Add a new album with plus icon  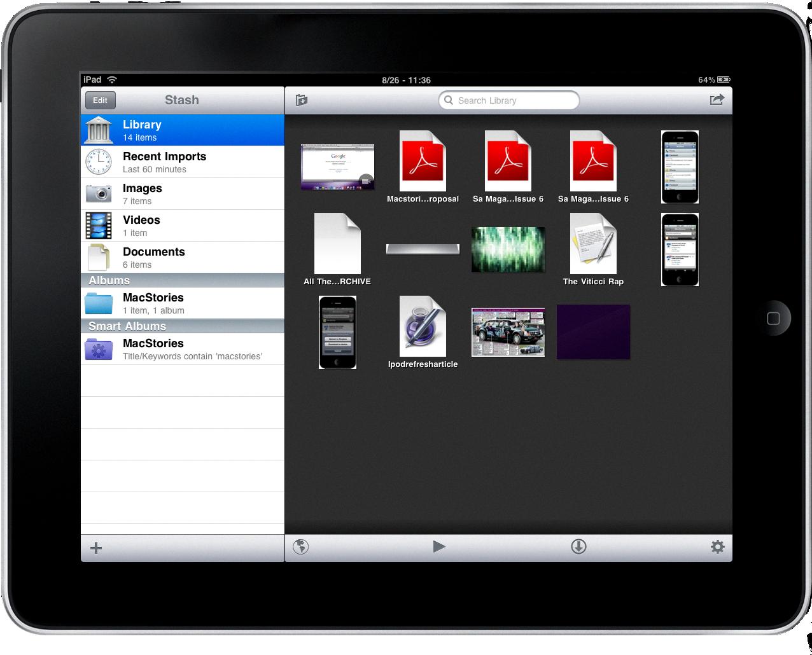96,548
